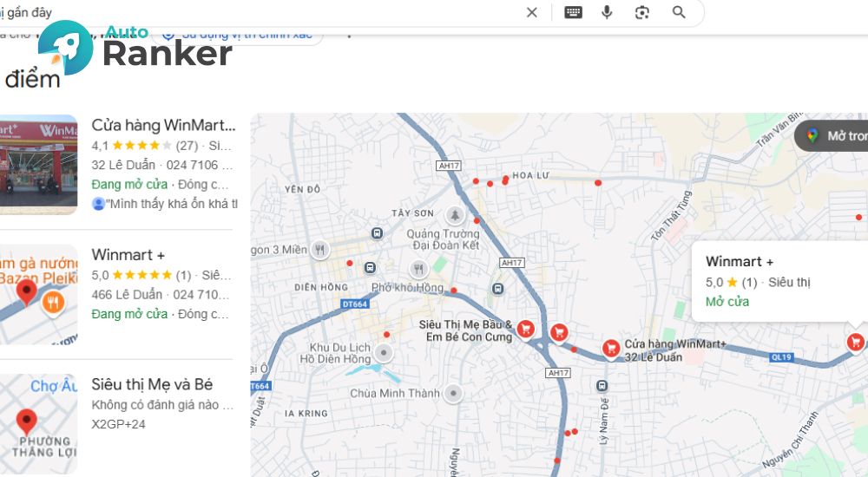The height and width of the screenshot is (477, 868).
Task: Open Siêu thị Mẹ và Bé map thumbnail
Action: pyautogui.click(x=39, y=424)
